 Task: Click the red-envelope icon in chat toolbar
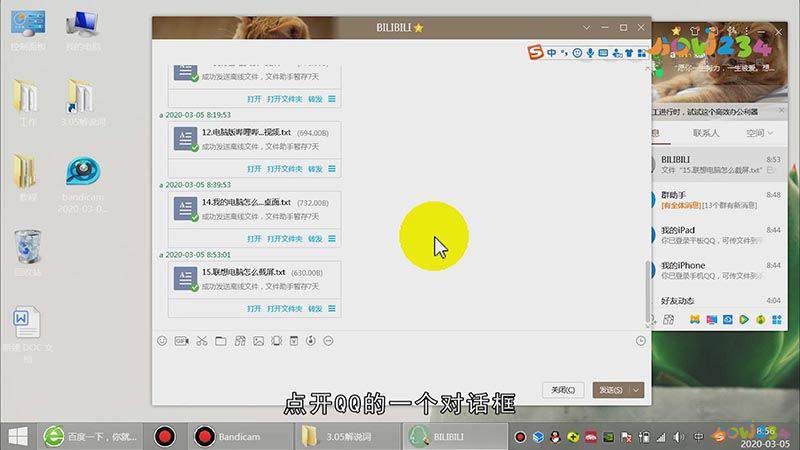[x=294, y=341]
